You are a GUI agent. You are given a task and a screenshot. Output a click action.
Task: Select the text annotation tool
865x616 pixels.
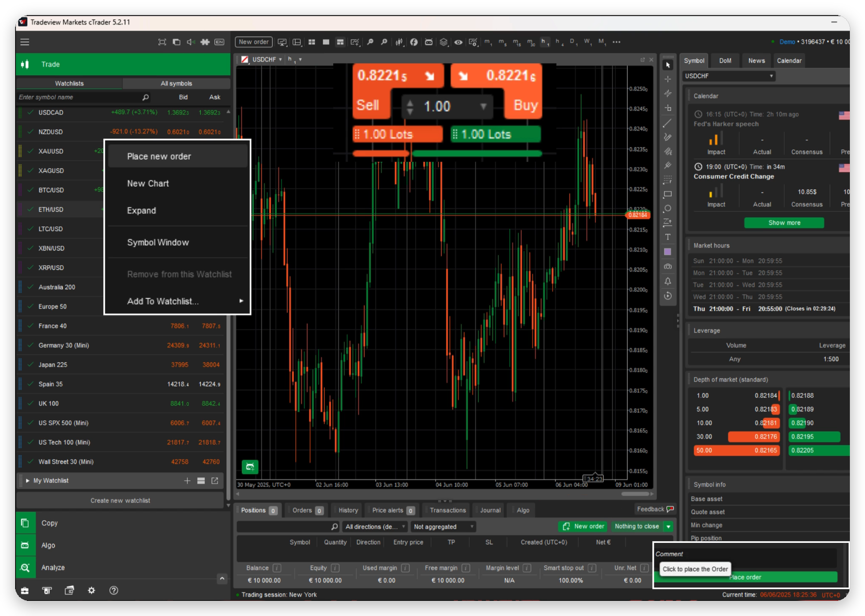click(x=668, y=237)
